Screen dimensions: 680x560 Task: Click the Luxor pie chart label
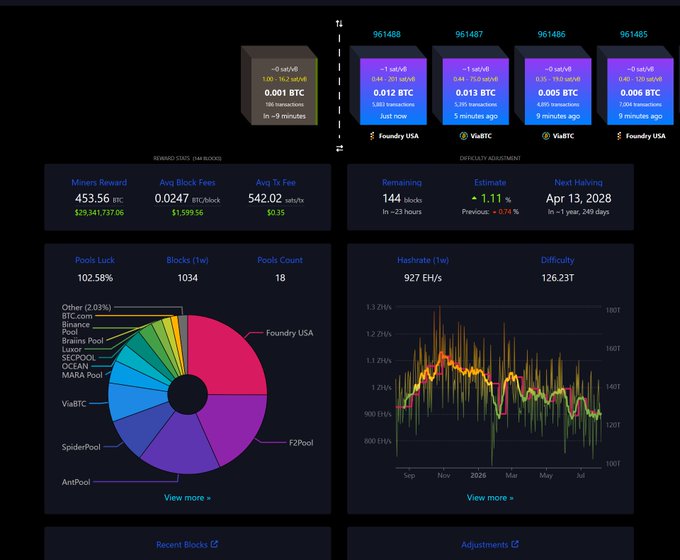(x=72, y=349)
